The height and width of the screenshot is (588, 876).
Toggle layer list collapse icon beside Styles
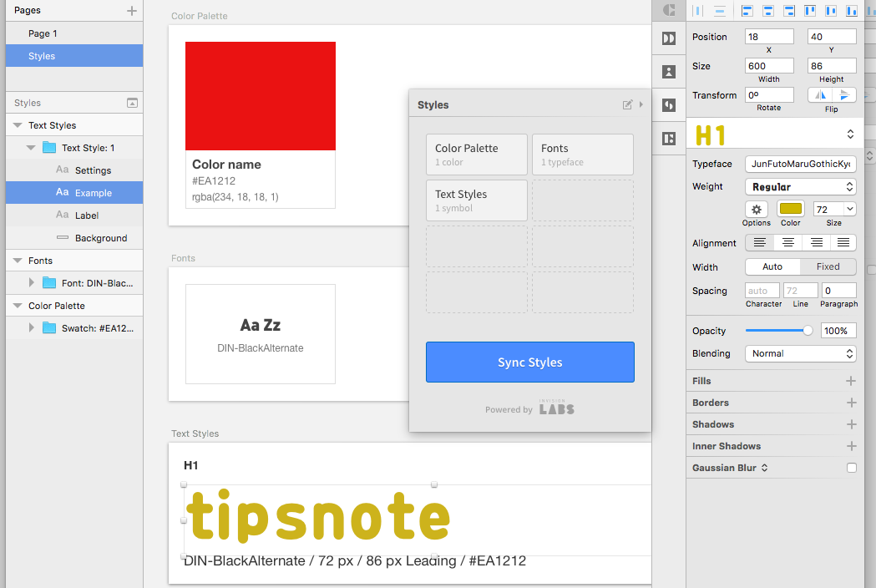133,103
